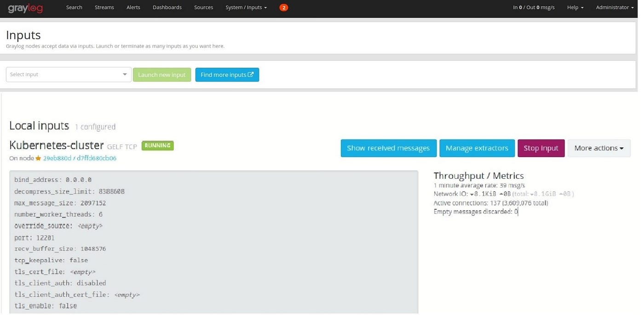Click the '1 minute average rate: 39 msg/s' text

[x=479, y=186]
